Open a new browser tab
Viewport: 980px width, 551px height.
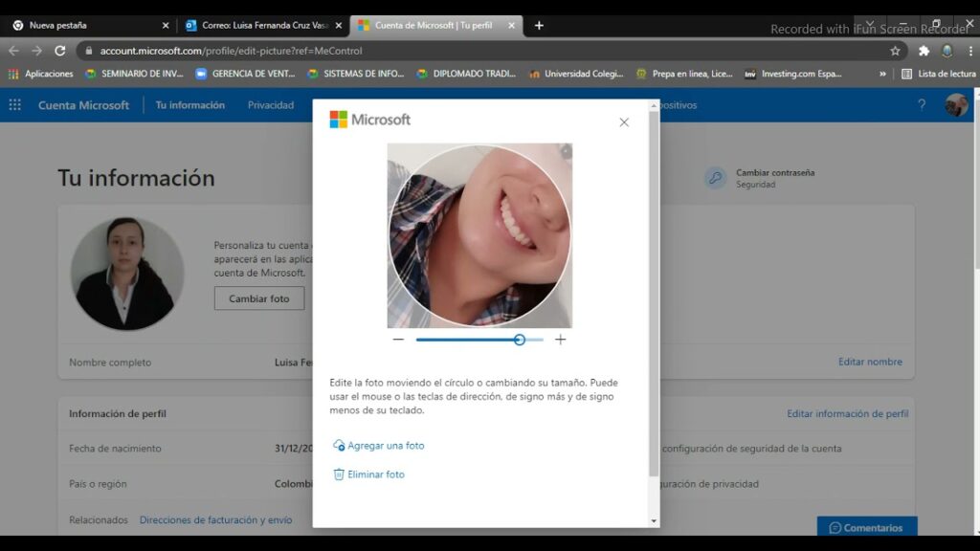tap(539, 26)
